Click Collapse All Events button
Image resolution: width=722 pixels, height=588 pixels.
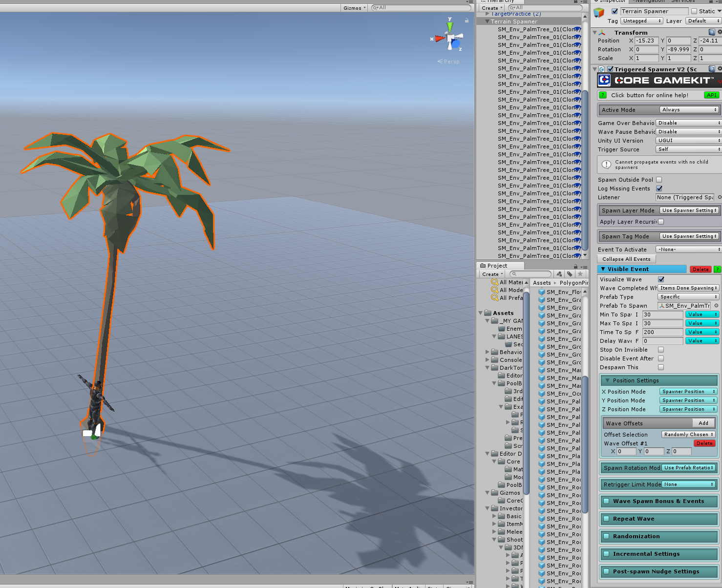click(x=626, y=259)
